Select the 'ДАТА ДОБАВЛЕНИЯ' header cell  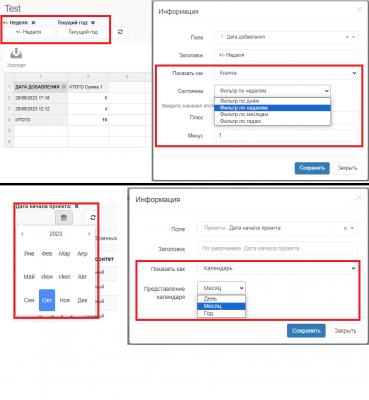40,87
